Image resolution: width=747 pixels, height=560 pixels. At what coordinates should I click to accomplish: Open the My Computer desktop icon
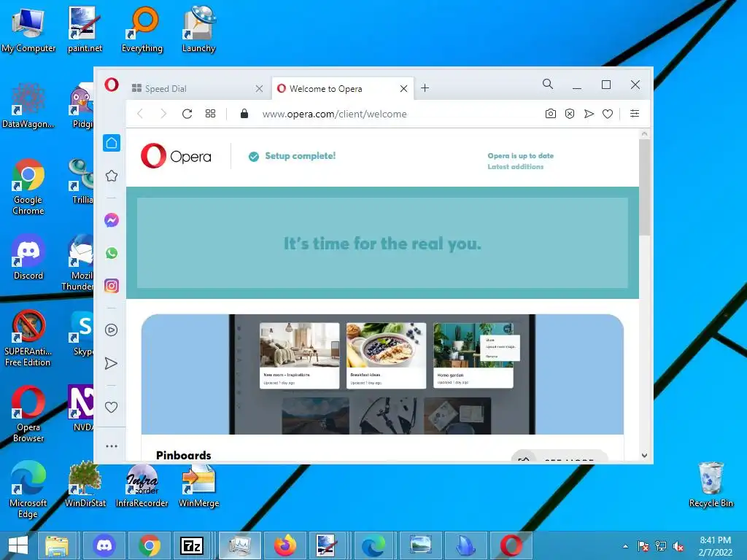(x=28, y=30)
